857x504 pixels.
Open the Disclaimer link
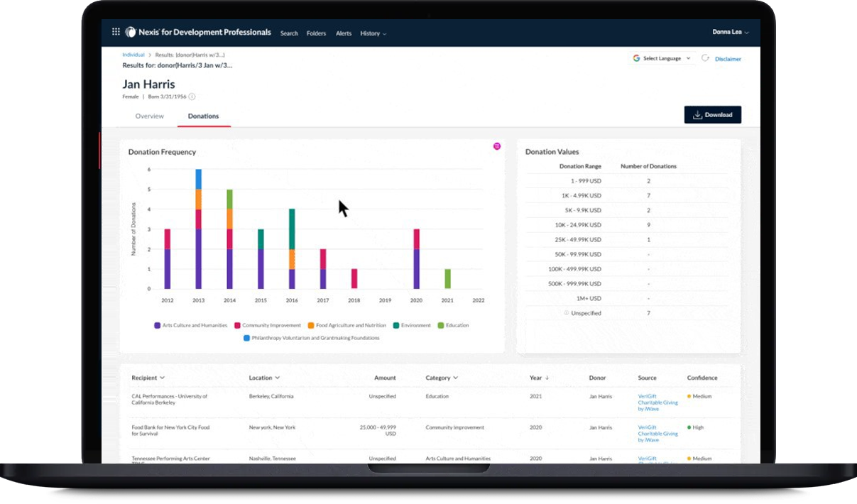(728, 59)
